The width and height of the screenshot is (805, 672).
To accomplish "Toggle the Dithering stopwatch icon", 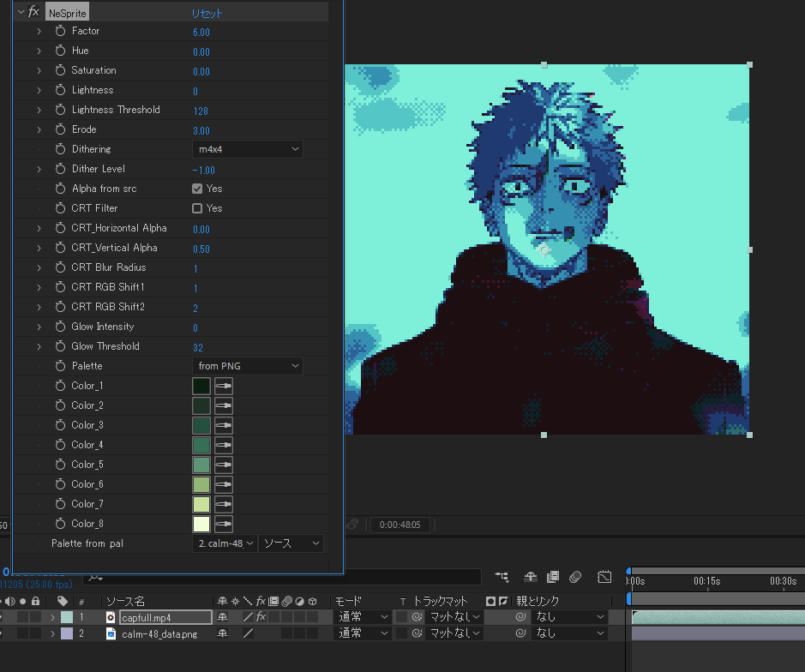I will [61, 149].
